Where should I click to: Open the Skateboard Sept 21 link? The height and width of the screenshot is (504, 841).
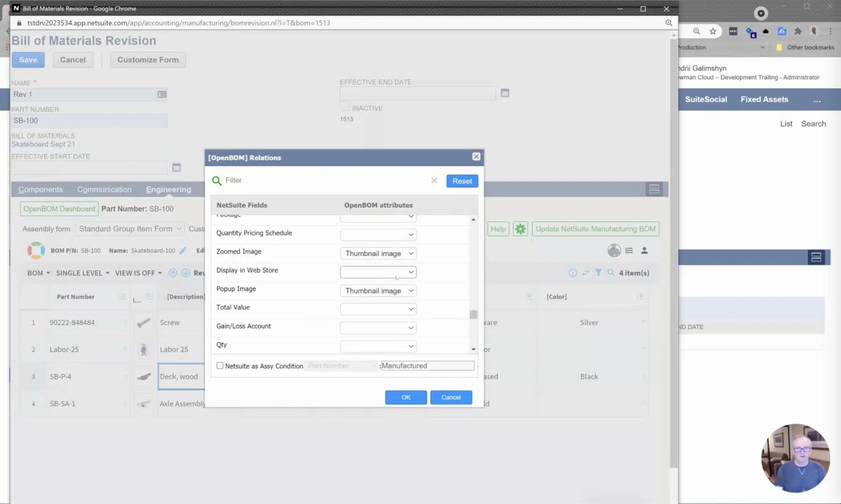point(43,144)
